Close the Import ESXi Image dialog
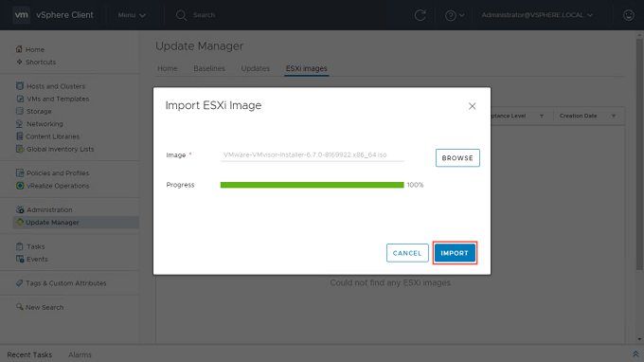644x362 pixels. [x=472, y=106]
